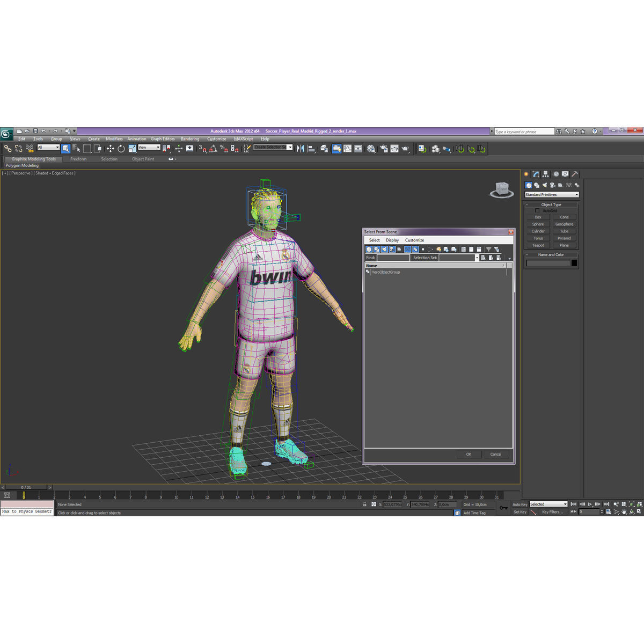This screenshot has height=644, width=644.
Task: Open the MAXScript menu
Action: [x=243, y=139]
